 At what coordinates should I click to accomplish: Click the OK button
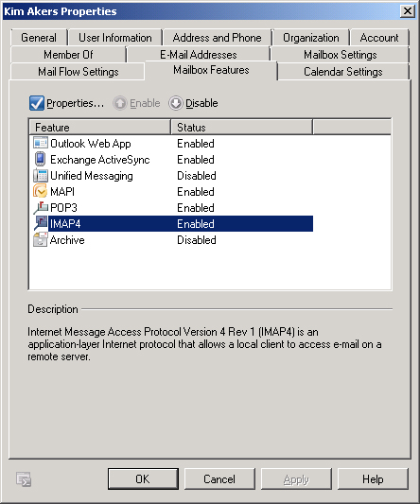pos(143,478)
